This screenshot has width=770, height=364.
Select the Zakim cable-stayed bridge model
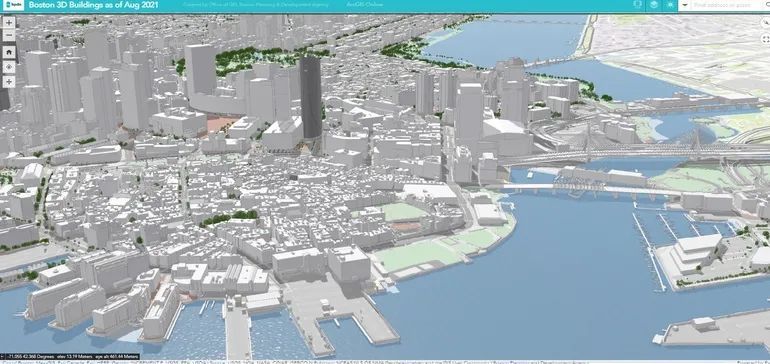633,150
